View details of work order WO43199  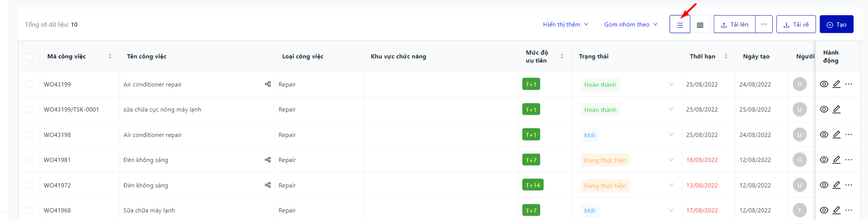click(x=824, y=84)
